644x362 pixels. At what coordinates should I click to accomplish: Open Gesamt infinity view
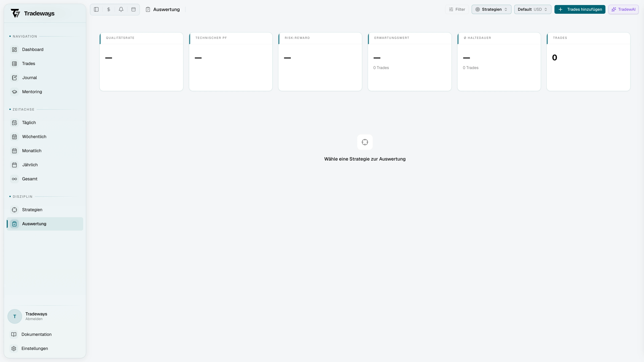pos(30,179)
